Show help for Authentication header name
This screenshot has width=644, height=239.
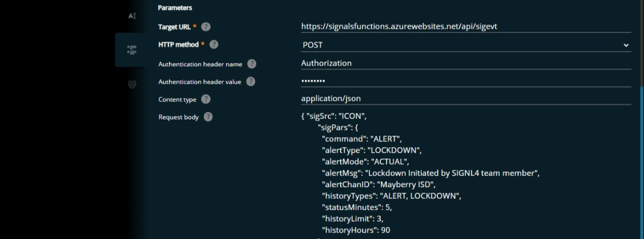pos(251,63)
